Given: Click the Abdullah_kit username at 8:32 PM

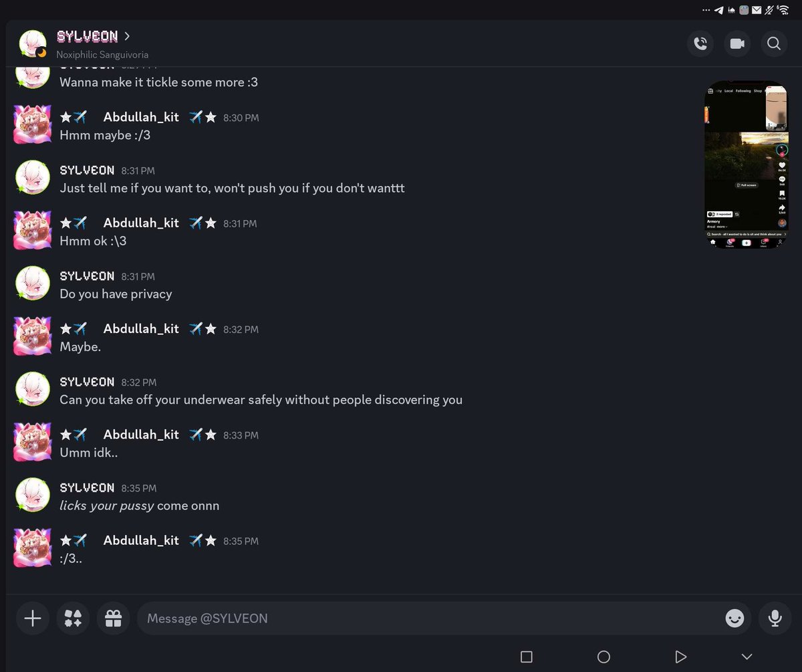Looking at the screenshot, I should 141,328.
